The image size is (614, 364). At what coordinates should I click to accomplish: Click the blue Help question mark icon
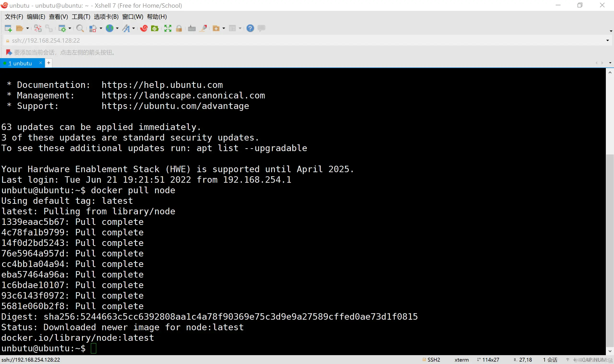click(x=250, y=28)
